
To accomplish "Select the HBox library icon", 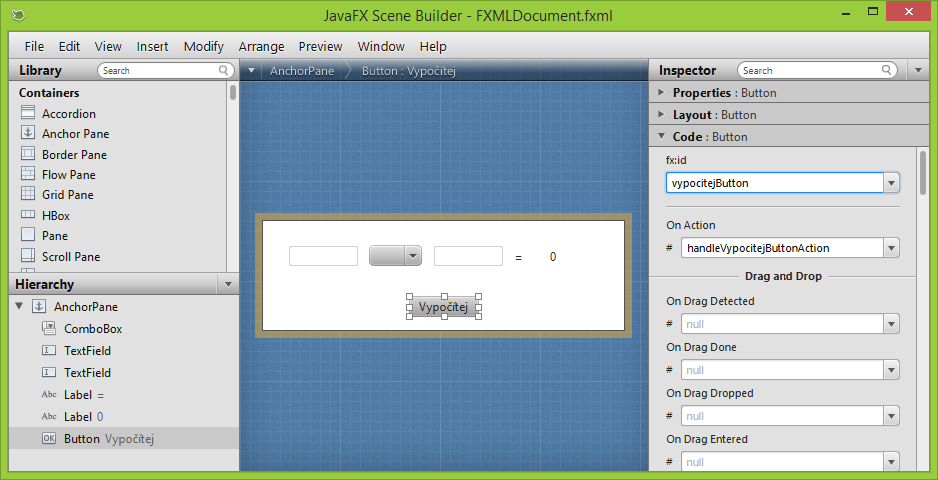I will [x=28, y=215].
